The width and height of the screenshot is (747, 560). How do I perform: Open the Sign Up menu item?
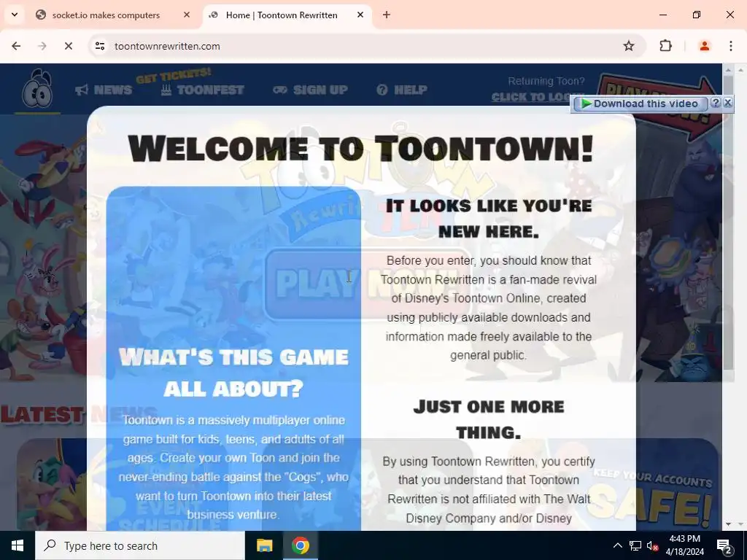[311, 90]
